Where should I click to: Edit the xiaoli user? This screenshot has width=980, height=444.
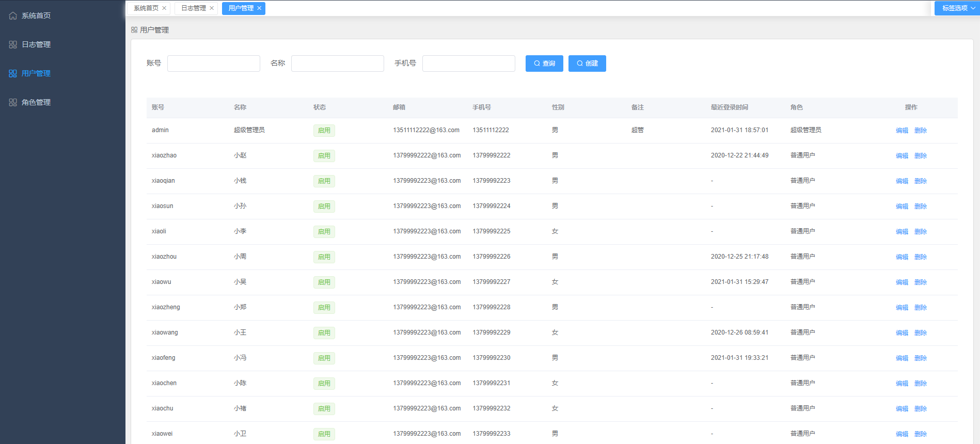(x=902, y=232)
